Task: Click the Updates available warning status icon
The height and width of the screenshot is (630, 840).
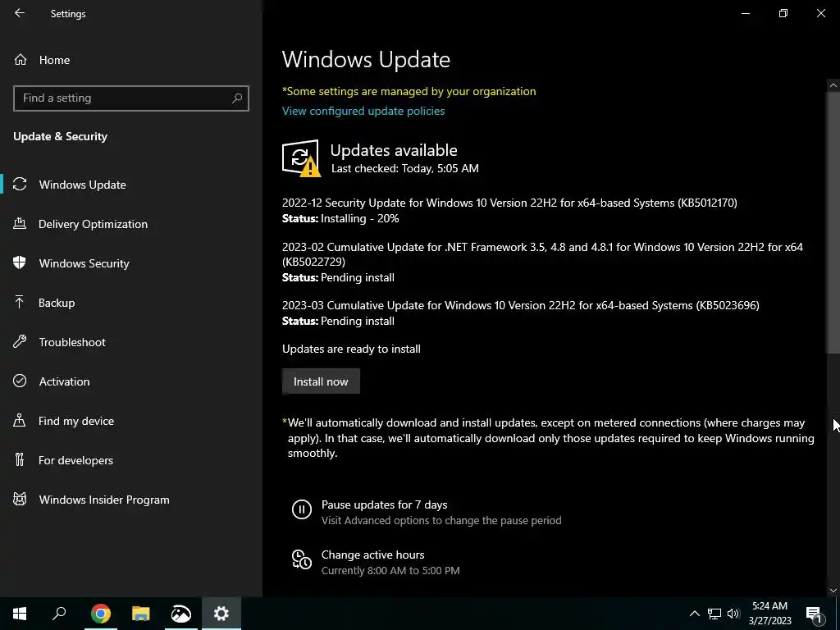Action: [x=301, y=158]
